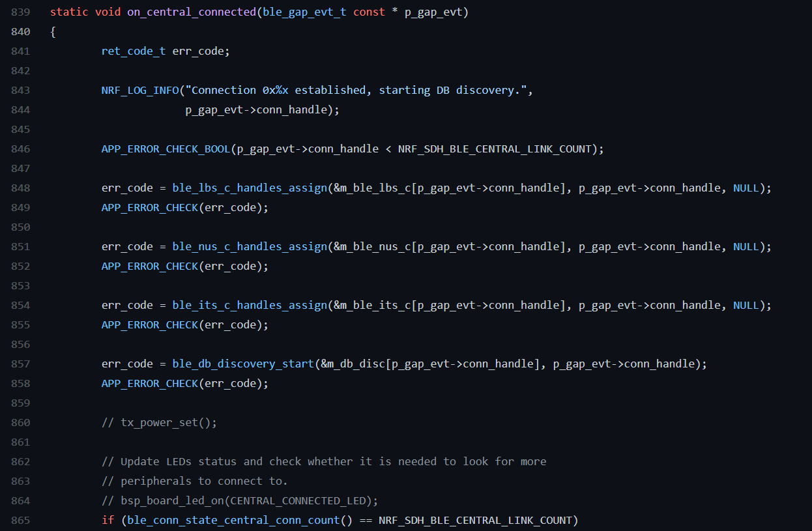812x531 pixels.
Task: Click the commented bsp_board_led_on line
Action: [240, 501]
